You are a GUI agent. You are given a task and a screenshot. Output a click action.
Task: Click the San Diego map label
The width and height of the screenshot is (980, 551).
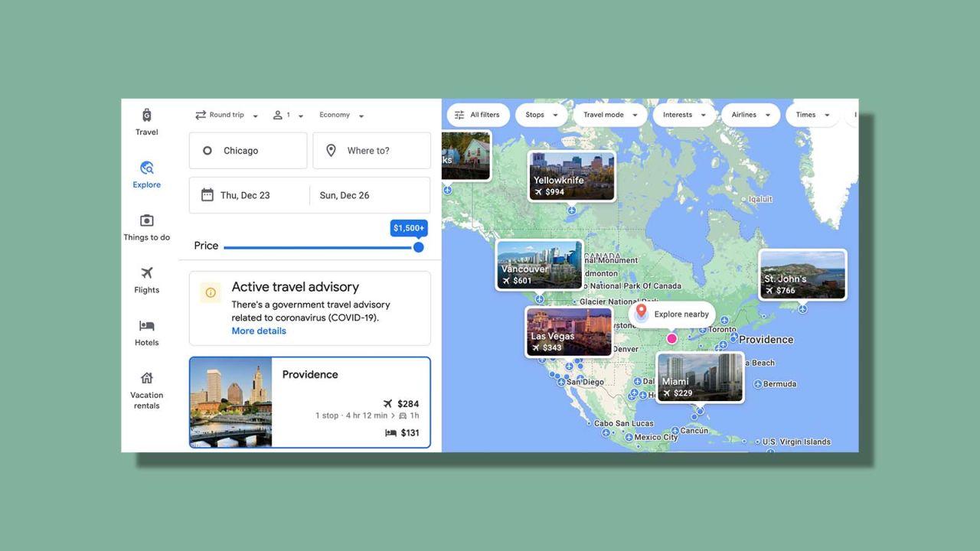[585, 382]
